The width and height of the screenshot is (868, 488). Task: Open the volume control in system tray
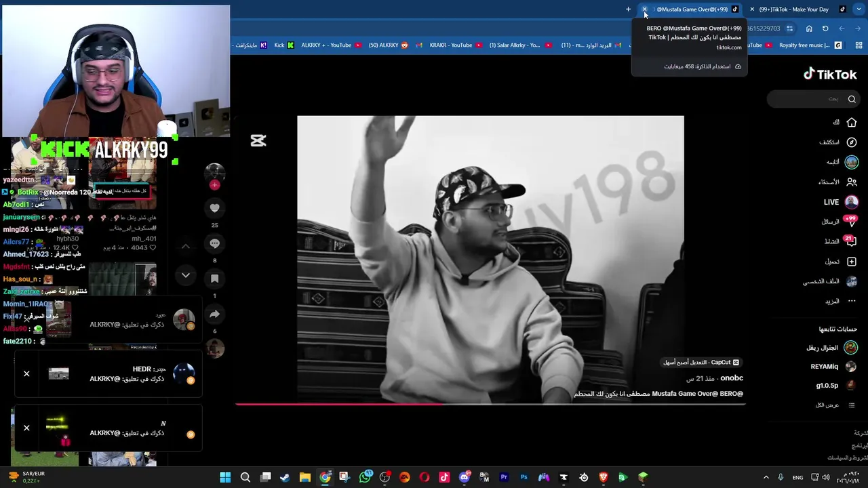[x=826, y=477]
